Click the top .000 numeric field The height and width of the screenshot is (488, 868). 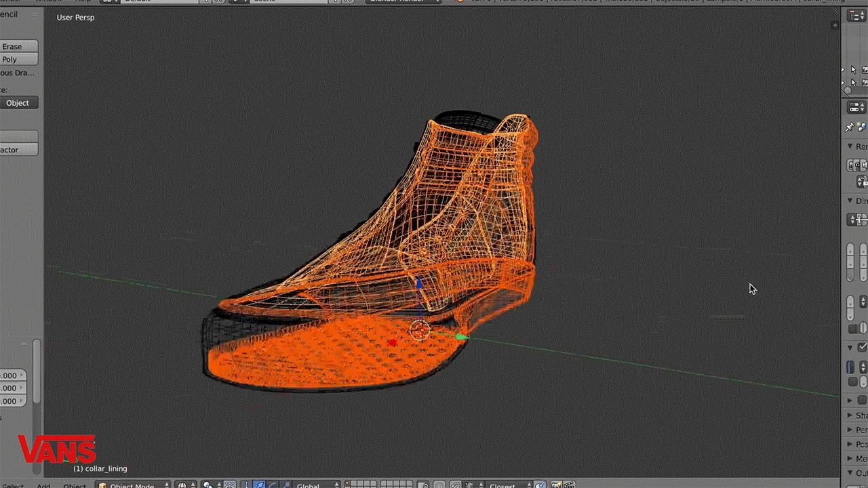click(12, 375)
